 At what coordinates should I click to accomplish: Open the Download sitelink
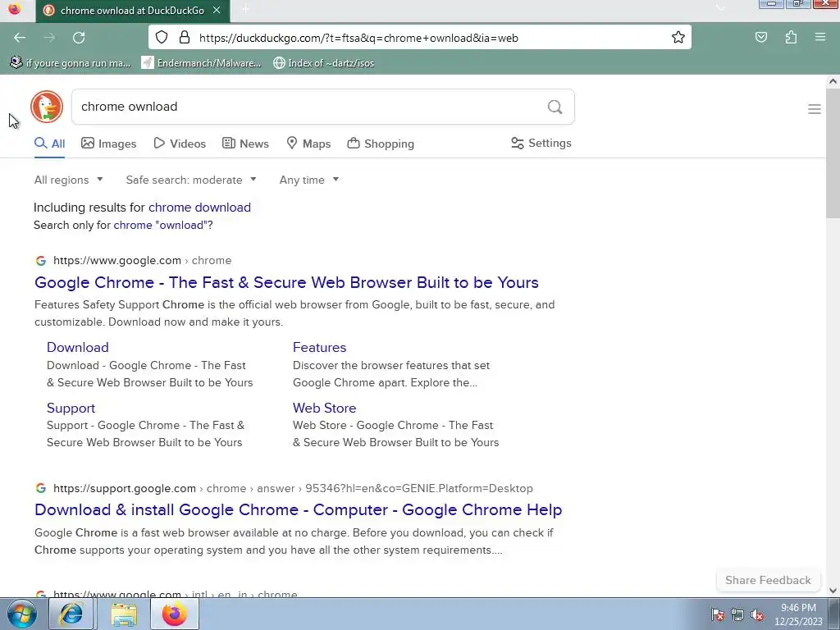tap(78, 347)
